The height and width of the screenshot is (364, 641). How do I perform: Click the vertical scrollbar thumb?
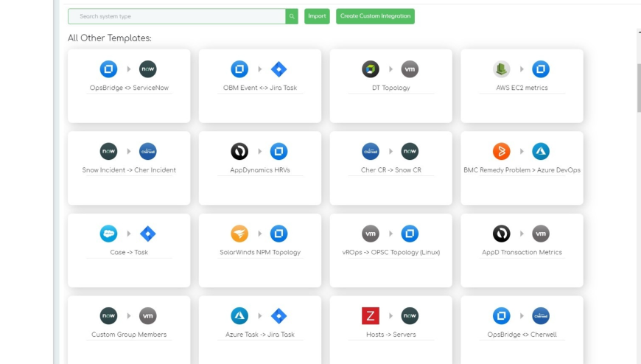[639, 88]
